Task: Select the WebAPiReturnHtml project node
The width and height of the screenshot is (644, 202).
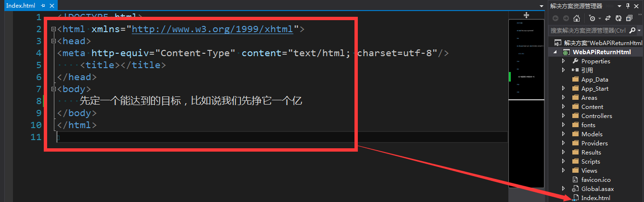Action: [x=601, y=52]
